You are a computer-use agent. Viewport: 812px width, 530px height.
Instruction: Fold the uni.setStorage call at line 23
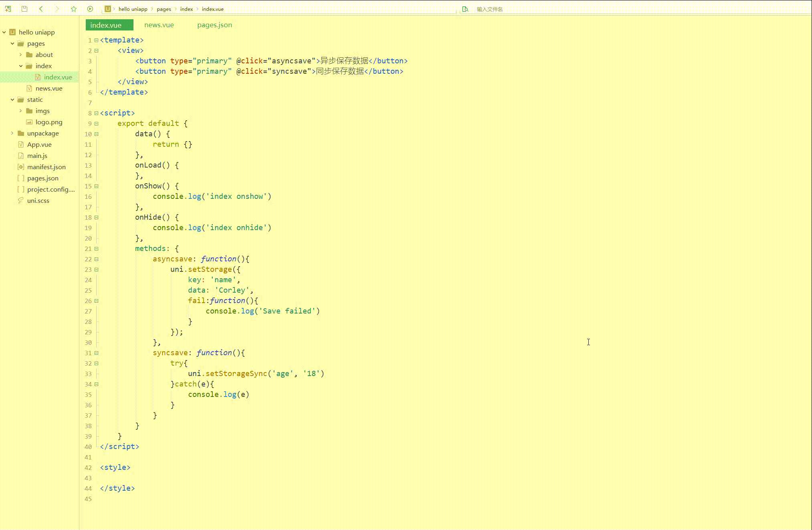(96, 269)
